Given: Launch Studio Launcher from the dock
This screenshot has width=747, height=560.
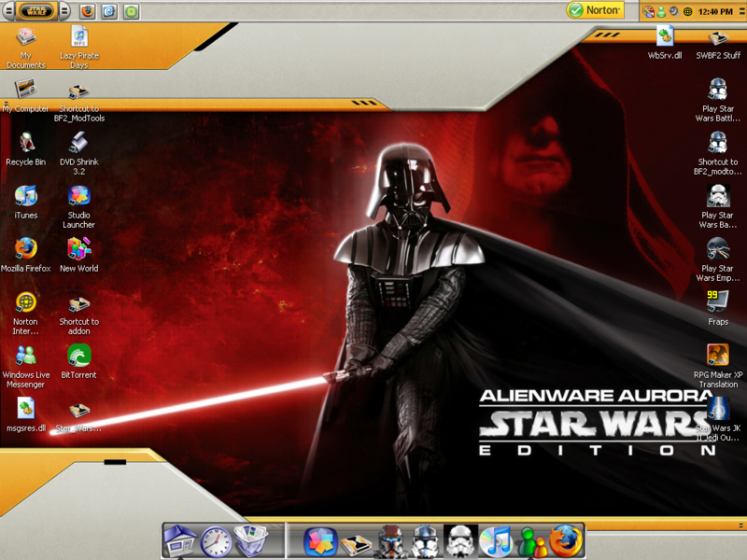Looking at the screenshot, I should click(320, 541).
